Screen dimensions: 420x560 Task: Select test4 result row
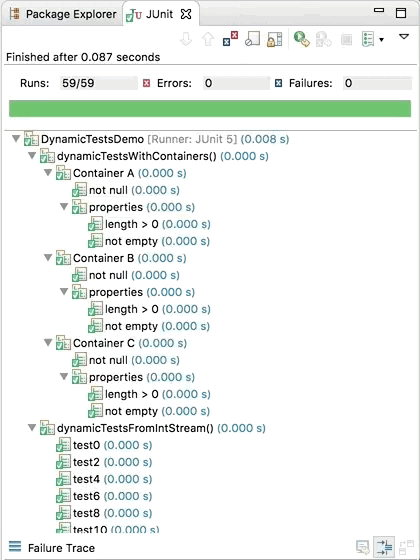[104, 479]
